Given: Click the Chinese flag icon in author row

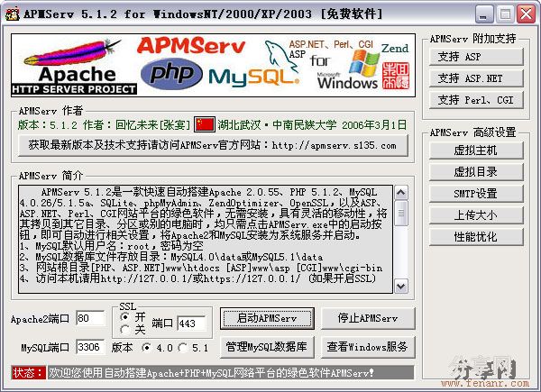Looking at the screenshot, I should pos(205,124).
